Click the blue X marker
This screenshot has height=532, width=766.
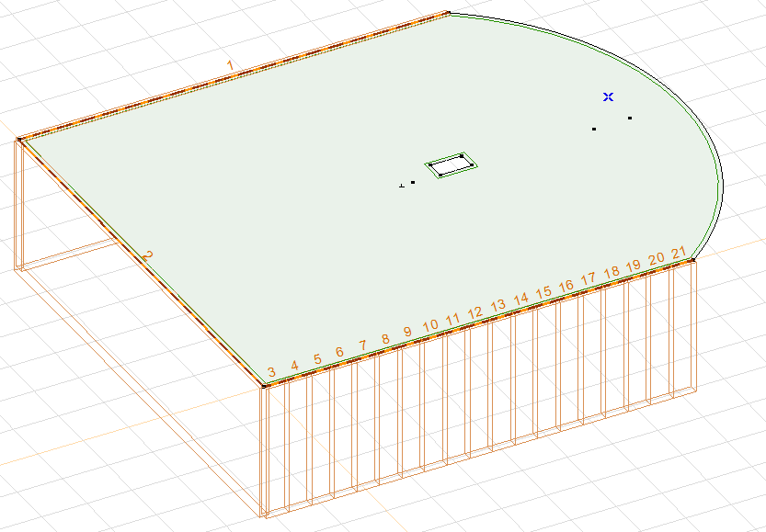click(x=608, y=96)
